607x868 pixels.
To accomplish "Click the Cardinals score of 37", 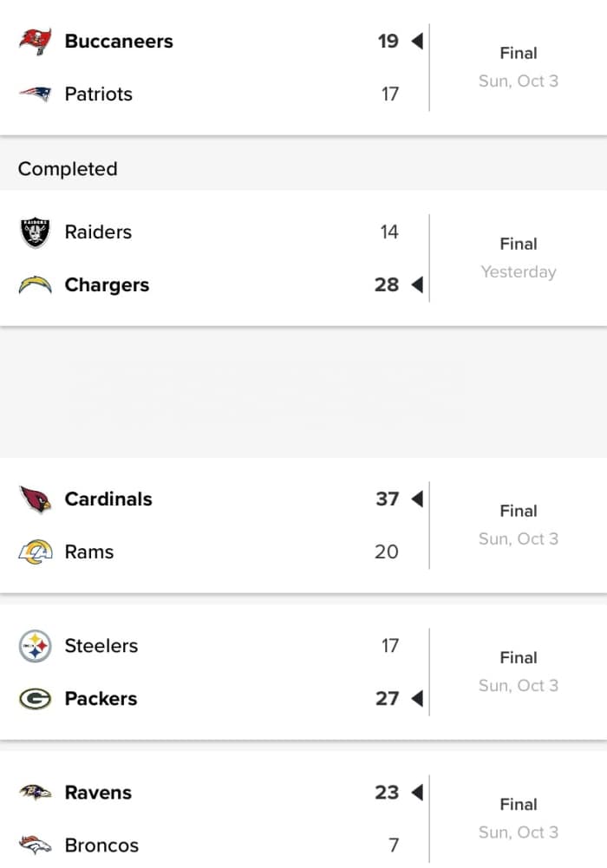I will coord(388,499).
